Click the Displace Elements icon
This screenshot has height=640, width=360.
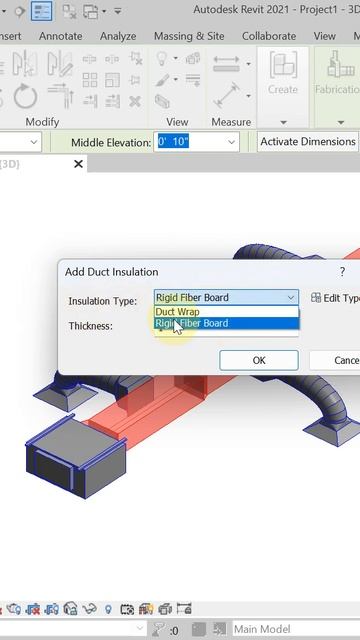tap(193, 58)
